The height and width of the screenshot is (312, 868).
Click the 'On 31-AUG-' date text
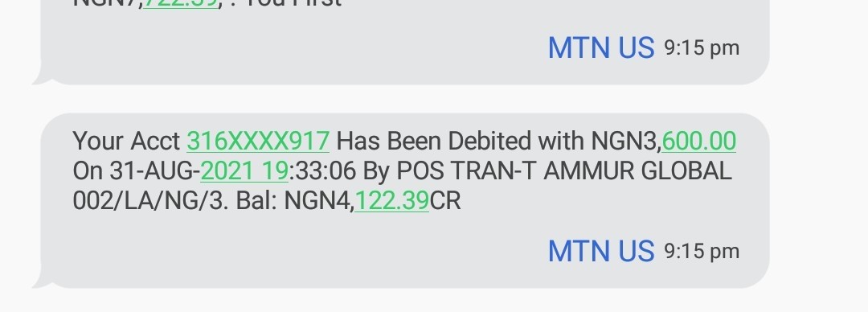click(x=136, y=170)
